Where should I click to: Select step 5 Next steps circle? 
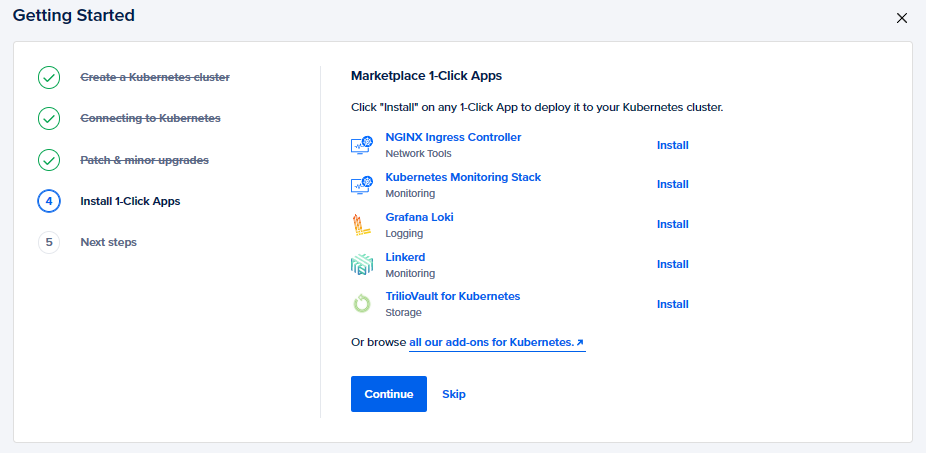pos(49,242)
